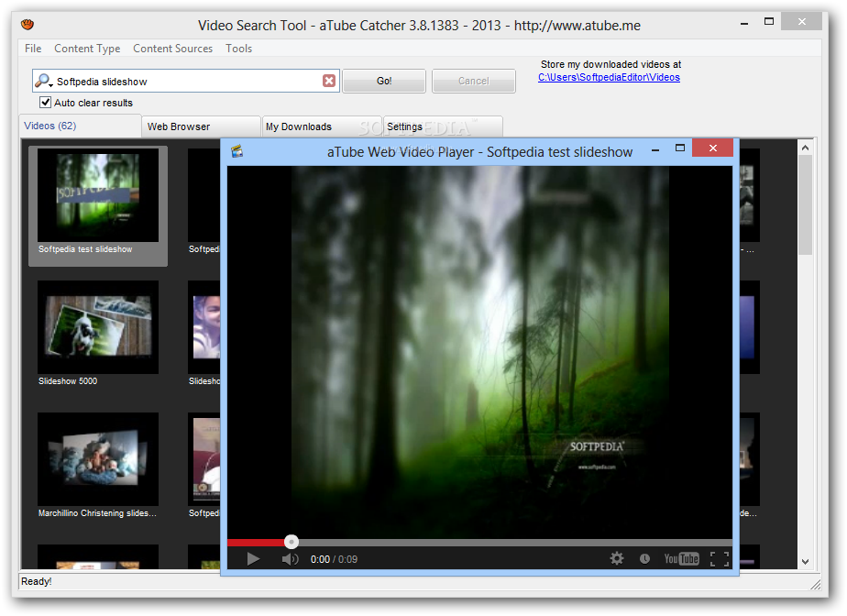Click the results scrollbar down arrow
Viewport: 847px width, 616px height.
(805, 561)
